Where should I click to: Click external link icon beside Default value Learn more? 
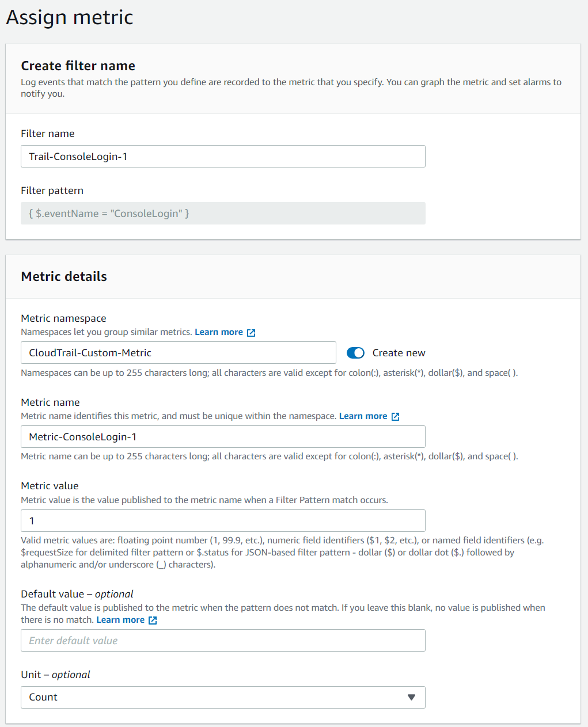[x=153, y=621]
